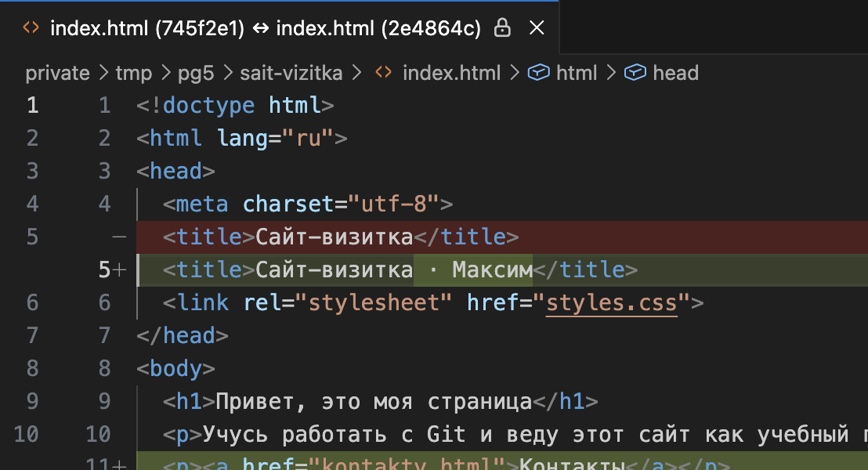Click the h1 'Привет, это моя страница' line
This screenshot has height=470, width=868.
(380, 402)
